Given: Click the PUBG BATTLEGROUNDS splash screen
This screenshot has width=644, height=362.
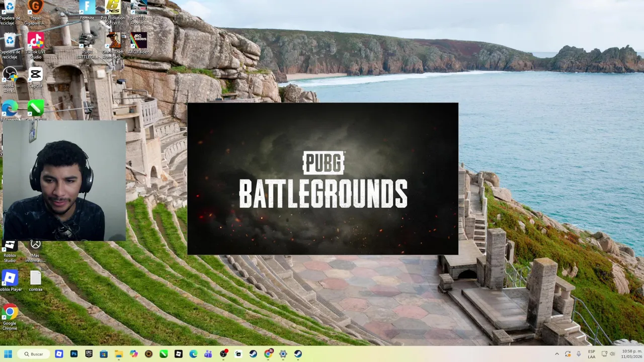Looking at the screenshot, I should tap(323, 178).
